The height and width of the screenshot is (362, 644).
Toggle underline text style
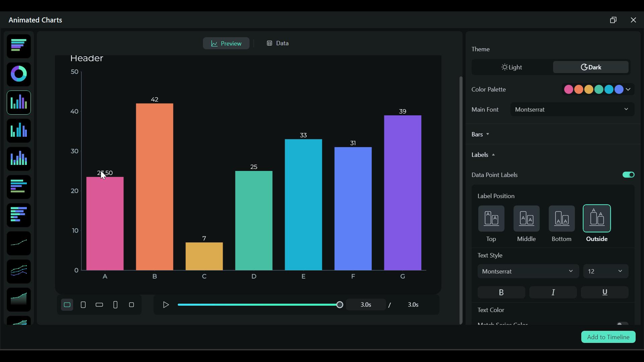pyautogui.click(x=605, y=292)
